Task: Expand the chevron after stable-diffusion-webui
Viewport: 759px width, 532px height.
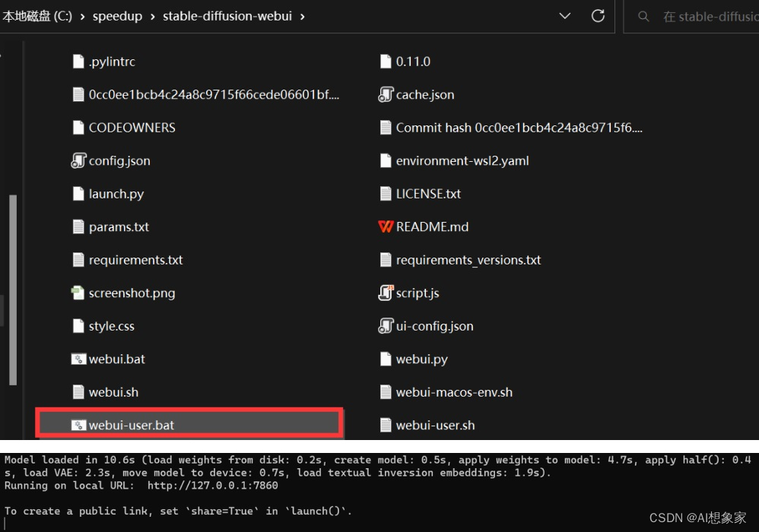Action: coord(303,17)
